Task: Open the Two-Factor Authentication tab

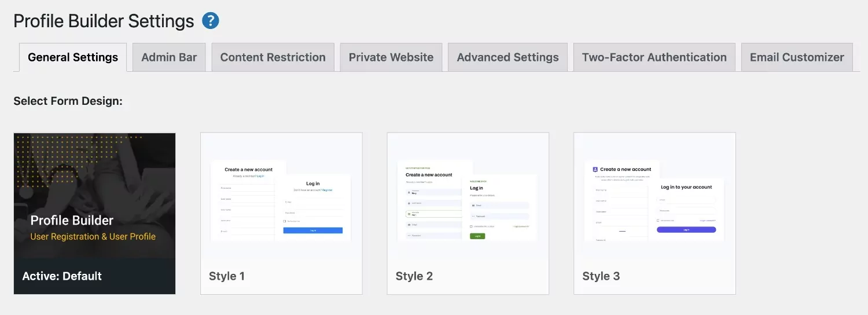Action: [654, 57]
